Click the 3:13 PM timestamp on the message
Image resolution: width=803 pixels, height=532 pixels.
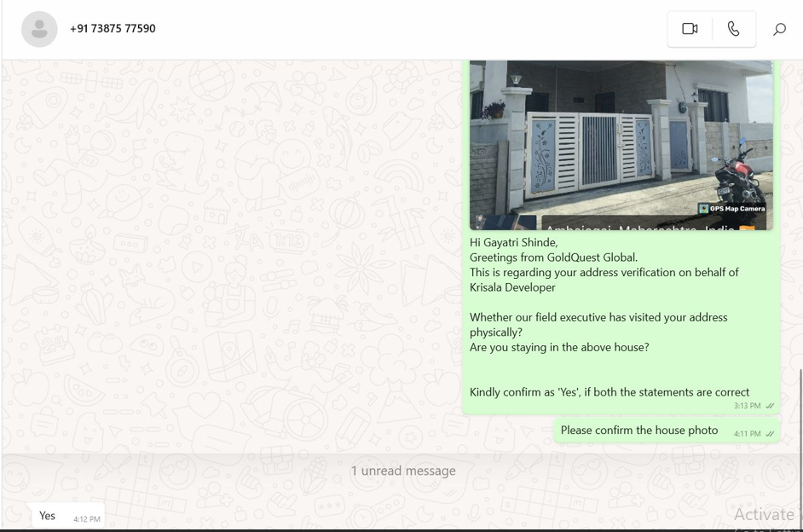(x=748, y=406)
